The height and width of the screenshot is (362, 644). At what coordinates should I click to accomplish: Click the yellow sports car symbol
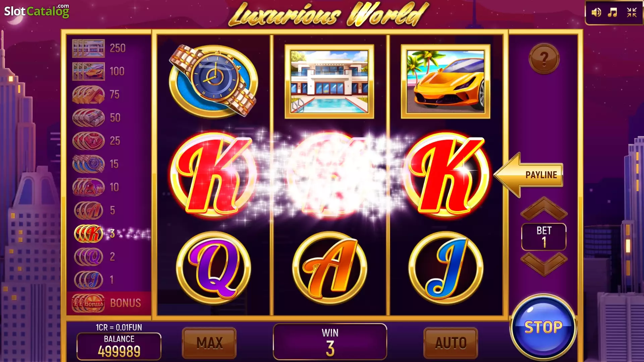(445, 81)
